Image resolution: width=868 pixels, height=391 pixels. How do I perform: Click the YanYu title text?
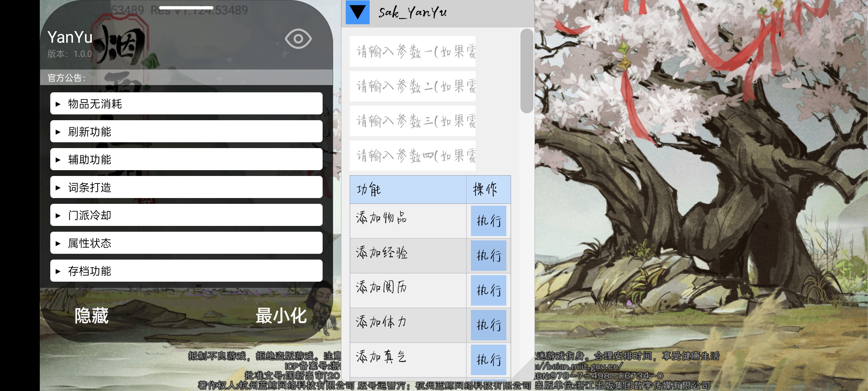click(70, 37)
